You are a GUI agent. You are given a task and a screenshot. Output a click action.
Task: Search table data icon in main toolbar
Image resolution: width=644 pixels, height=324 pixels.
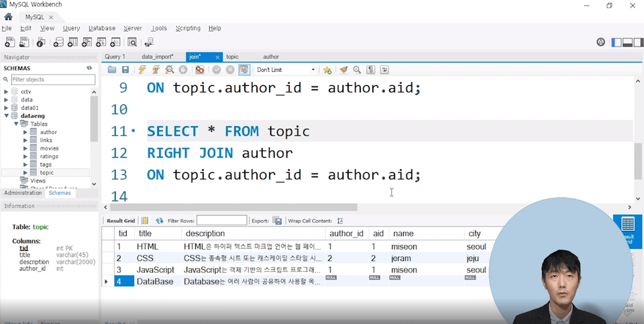point(132,42)
